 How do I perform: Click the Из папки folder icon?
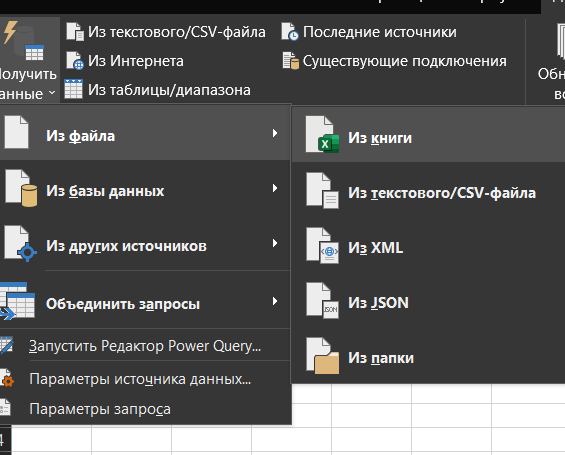322,356
